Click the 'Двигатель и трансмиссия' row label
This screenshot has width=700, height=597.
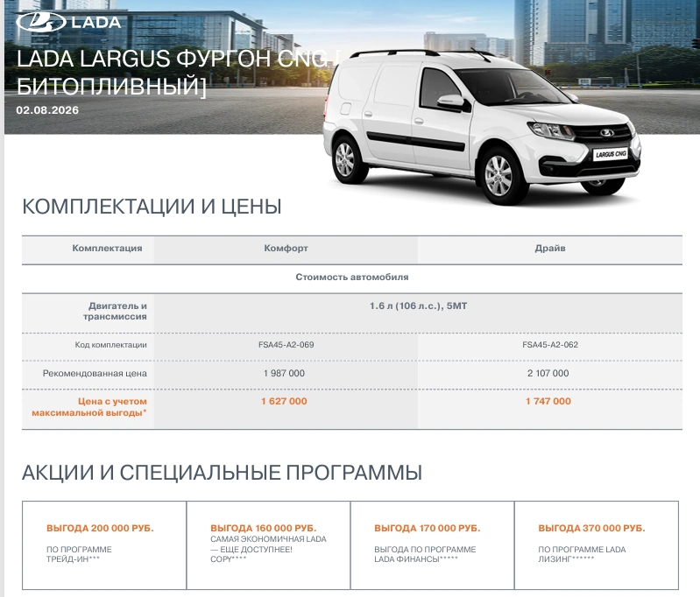point(115,311)
